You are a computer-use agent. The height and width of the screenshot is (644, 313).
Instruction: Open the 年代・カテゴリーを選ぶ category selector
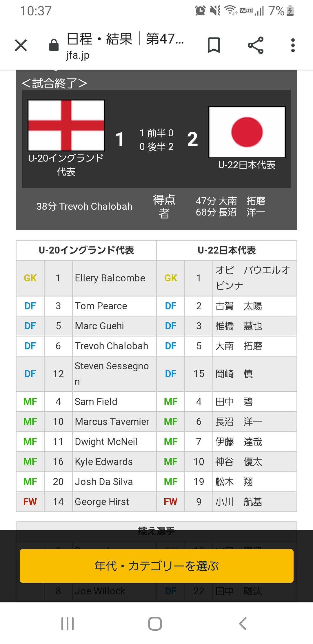coord(156,566)
